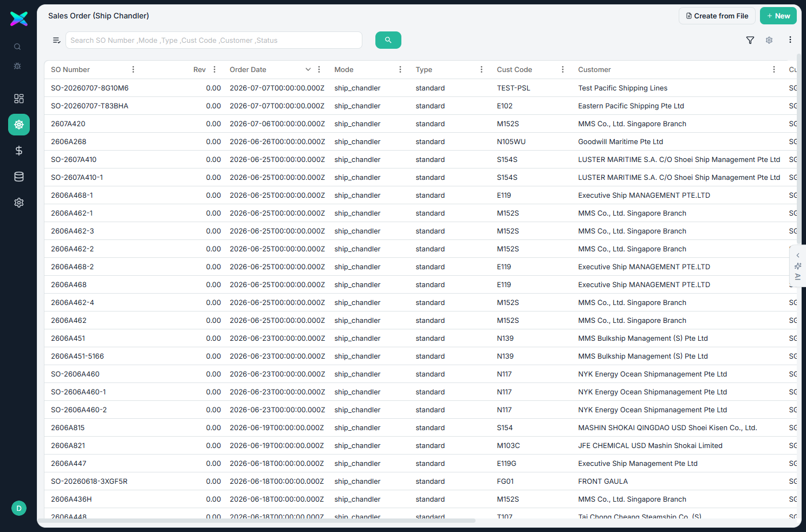Open the dashboard grid icon in sidebar
This screenshot has height=532, width=806.
(19, 99)
